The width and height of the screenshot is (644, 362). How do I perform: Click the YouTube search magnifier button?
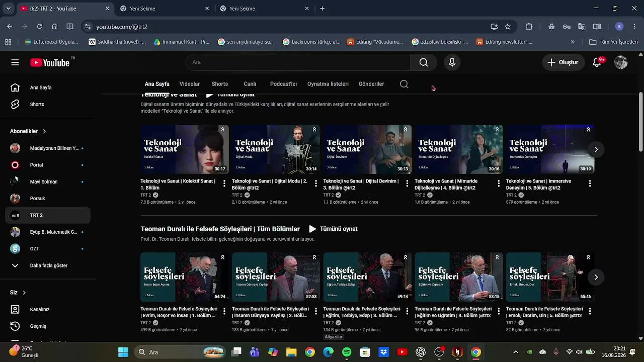point(424,62)
